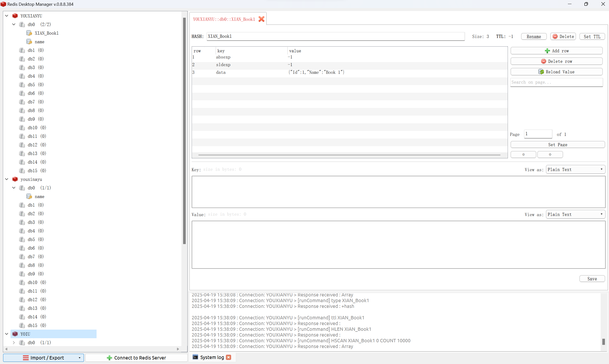The image size is (609, 364).
Task: Click database icon of YOUXIANYU db15
Action: 22,171
